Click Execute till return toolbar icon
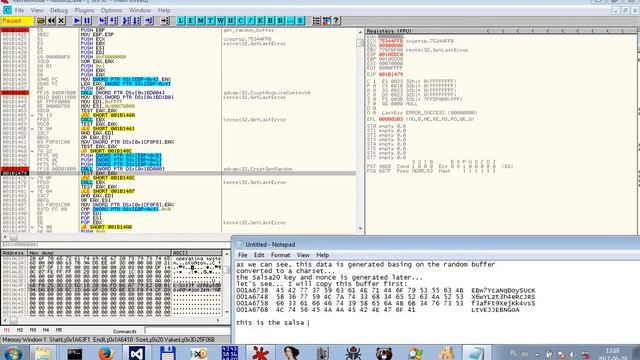Viewport: 640px width, 360px height. point(149,20)
